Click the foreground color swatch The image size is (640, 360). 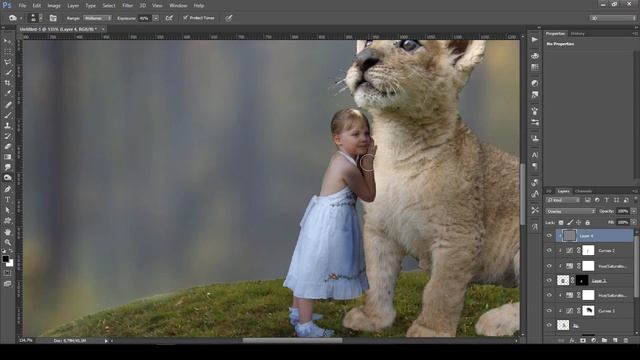tap(5, 259)
